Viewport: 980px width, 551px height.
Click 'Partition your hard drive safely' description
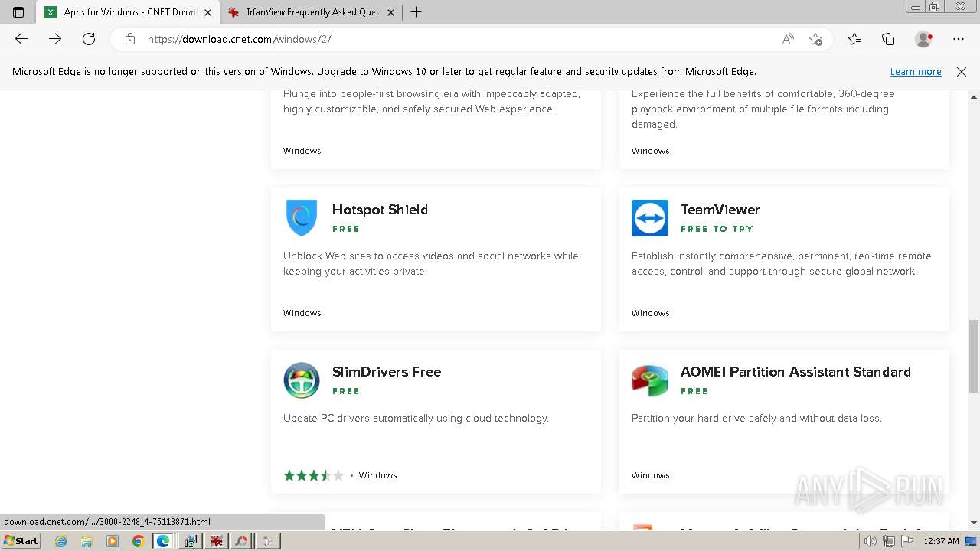coord(756,418)
